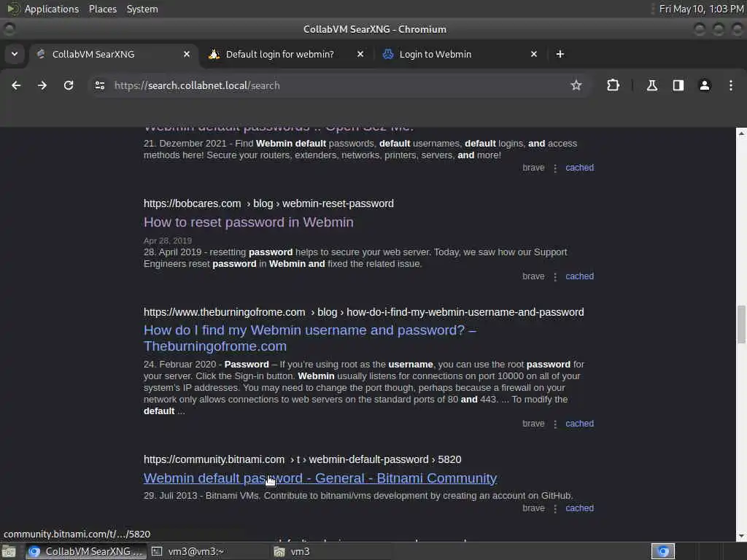Screen dimensions: 747x560
Task: Open a new tab with plus button
Action: point(560,54)
